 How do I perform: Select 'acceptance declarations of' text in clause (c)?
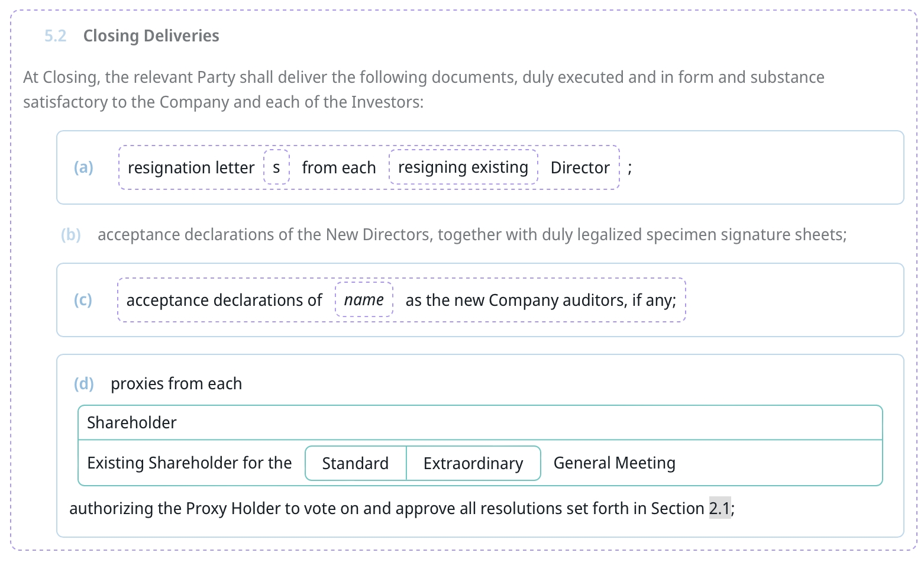[x=224, y=300]
